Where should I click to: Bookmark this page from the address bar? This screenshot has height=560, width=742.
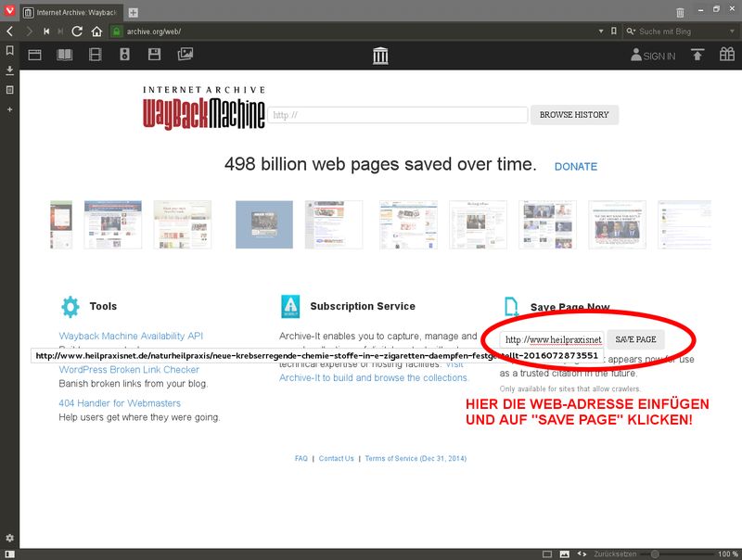[x=613, y=32]
